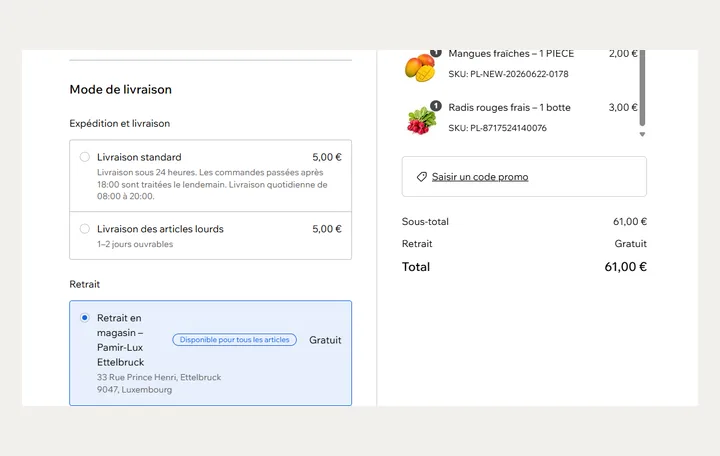Viewport: 720px width, 456px height.
Task: Click the Radis rouges frais – 1 botte item name
Action: pyautogui.click(x=509, y=107)
